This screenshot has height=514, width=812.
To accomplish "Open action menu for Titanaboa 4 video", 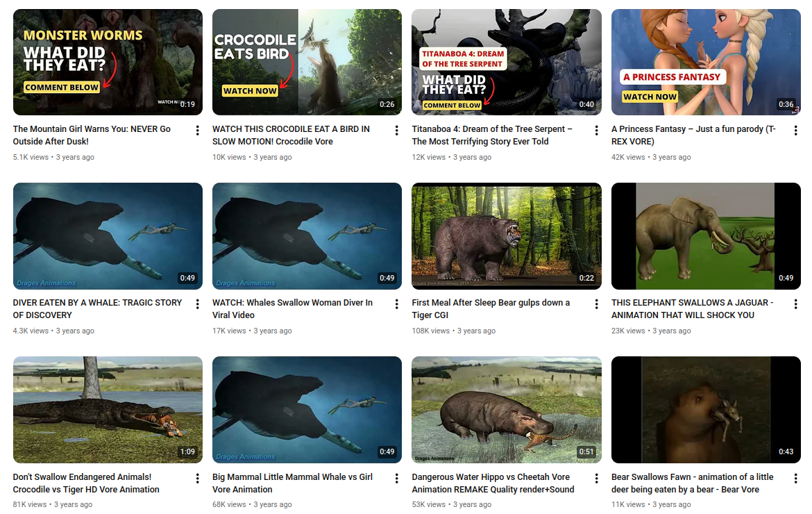I will [597, 131].
